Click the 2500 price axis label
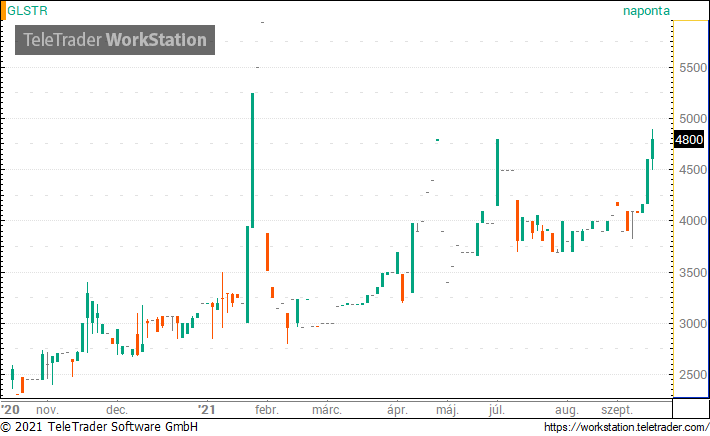710x436 pixels. pyautogui.click(x=693, y=375)
